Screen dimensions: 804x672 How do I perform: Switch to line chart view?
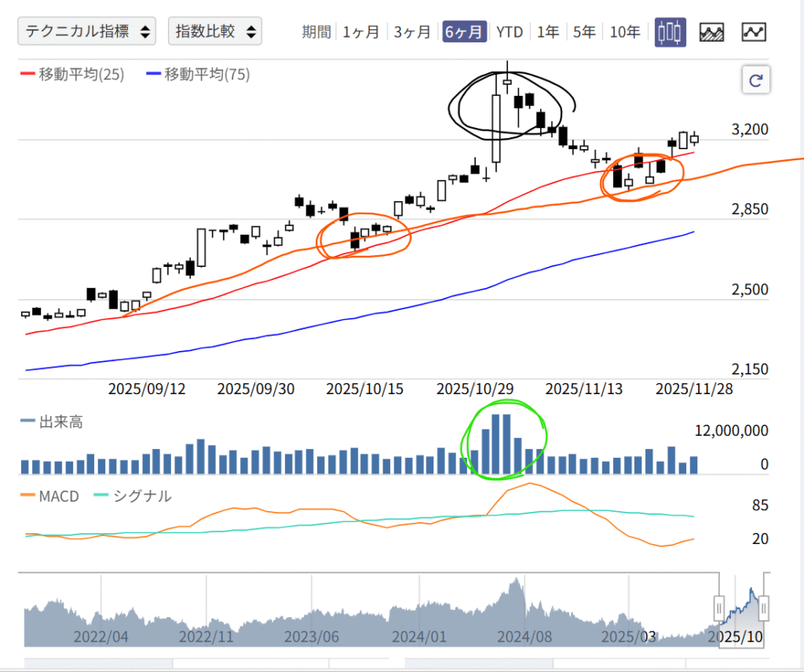click(754, 32)
